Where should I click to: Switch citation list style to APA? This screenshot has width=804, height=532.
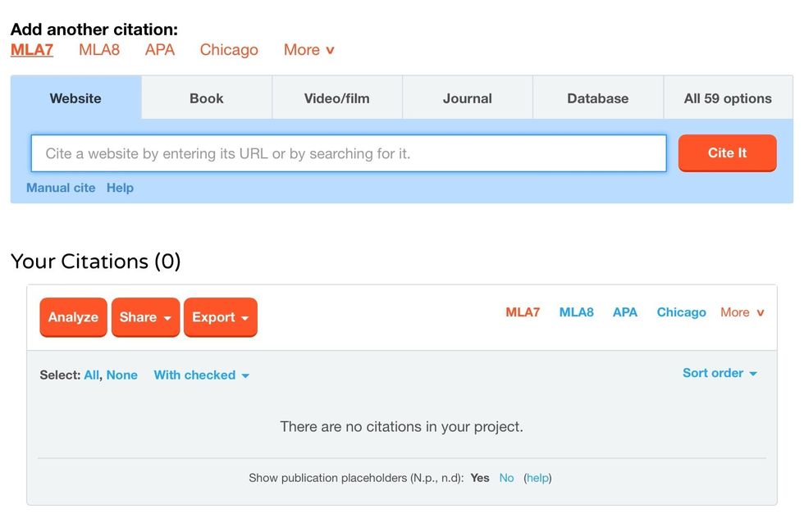(625, 312)
